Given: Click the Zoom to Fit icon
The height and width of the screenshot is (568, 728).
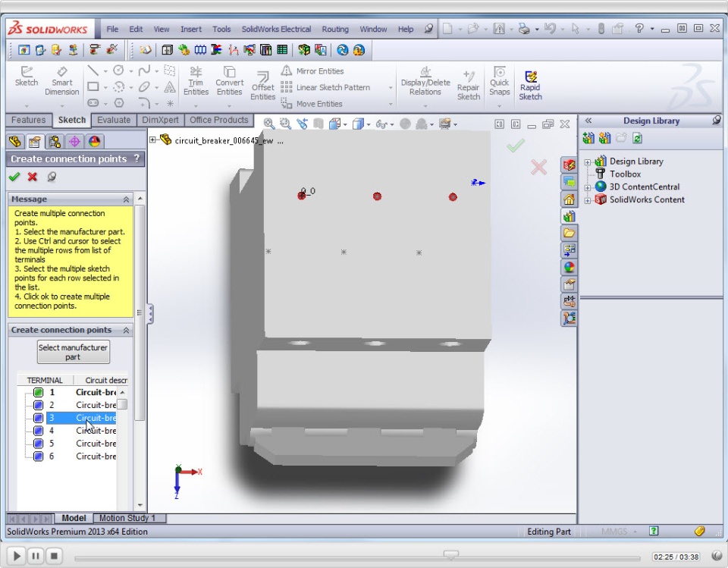Looking at the screenshot, I should tap(268, 124).
